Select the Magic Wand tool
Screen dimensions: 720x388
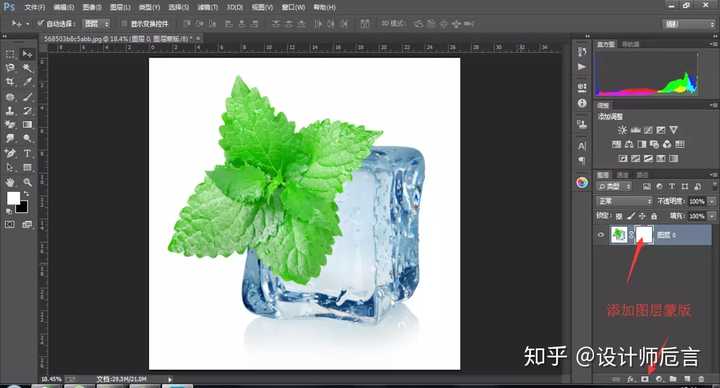(27, 68)
